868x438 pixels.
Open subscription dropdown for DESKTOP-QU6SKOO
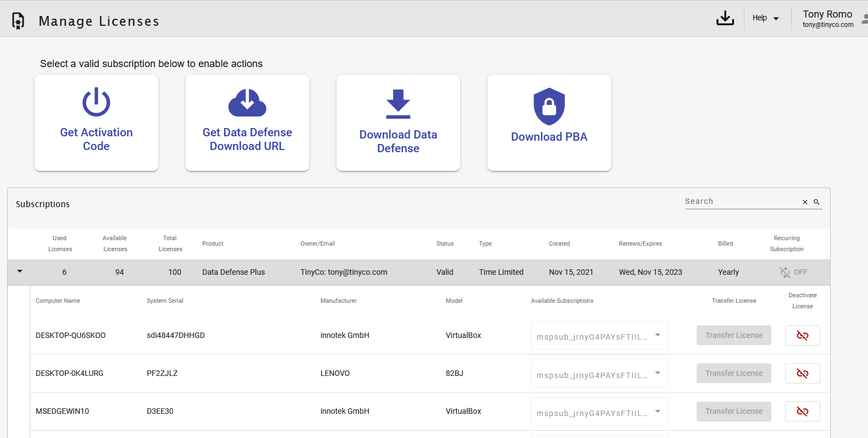point(599,335)
